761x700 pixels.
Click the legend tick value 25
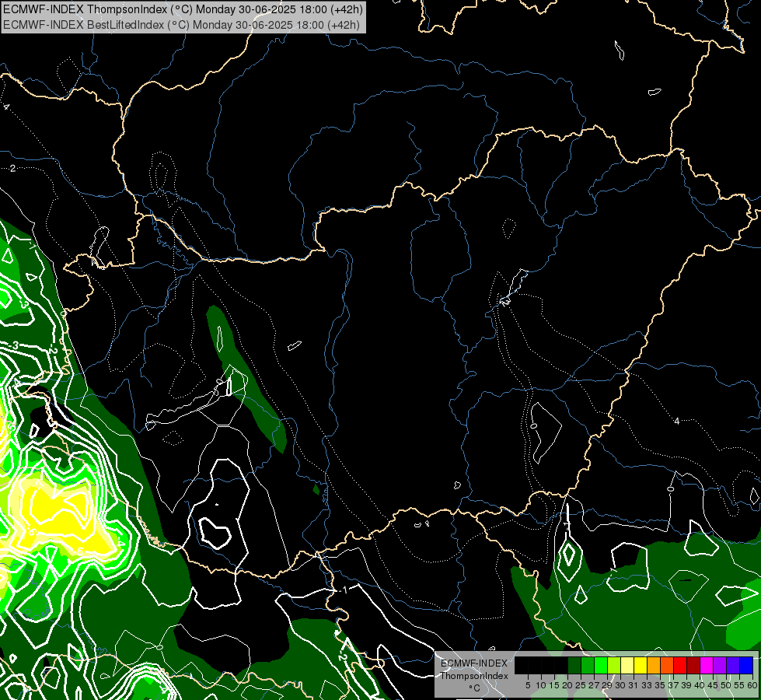[x=581, y=685]
